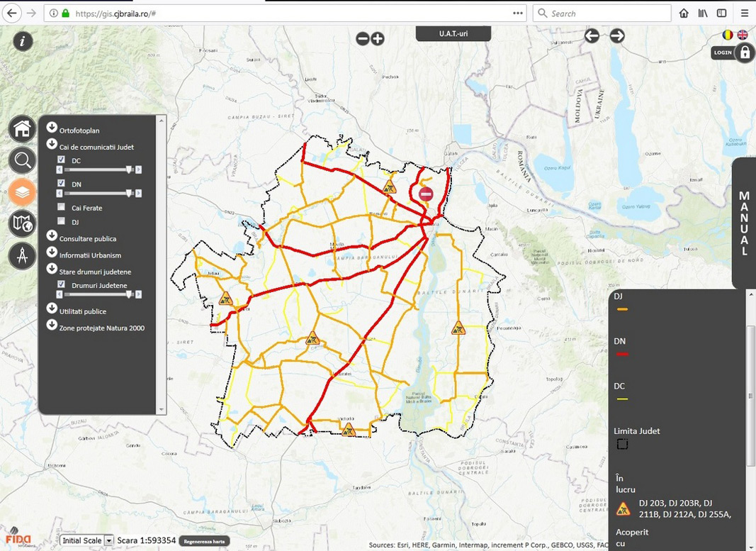Open the orange layers panel icon
The image size is (756, 551).
[x=22, y=191]
